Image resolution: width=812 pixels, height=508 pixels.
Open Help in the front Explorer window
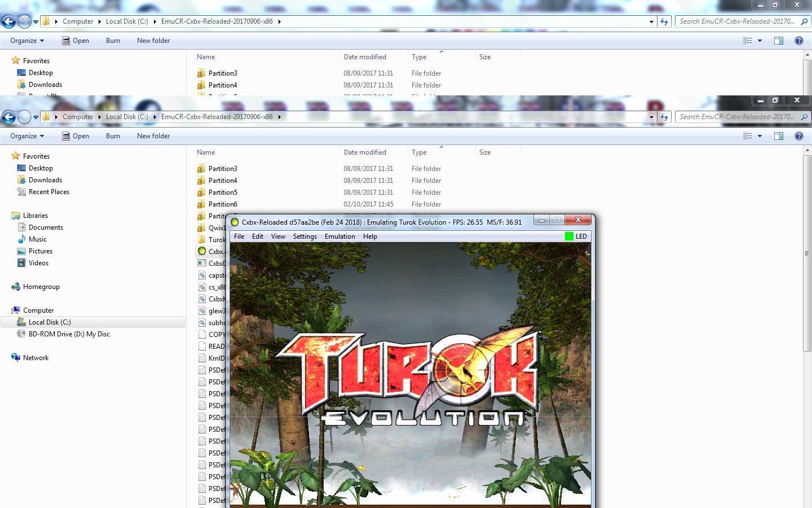tap(798, 136)
